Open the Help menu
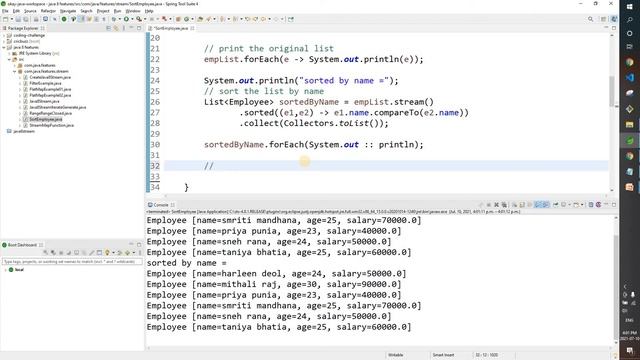Image resolution: width=640 pixels, height=360 pixels. (149, 11)
